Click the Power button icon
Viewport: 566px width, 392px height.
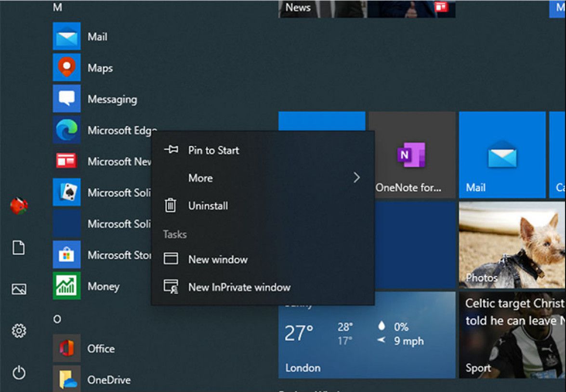[19, 373]
